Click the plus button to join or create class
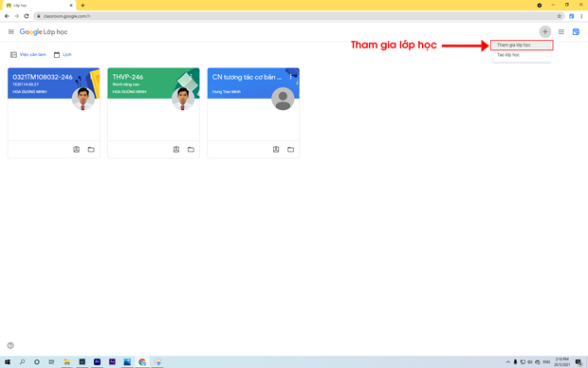The image size is (588, 368). 545,32
